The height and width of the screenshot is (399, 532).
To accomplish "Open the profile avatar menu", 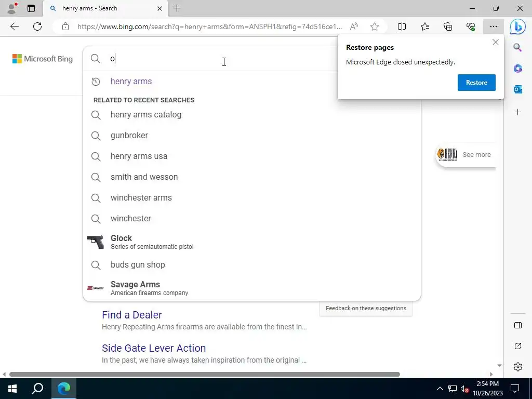I will click(x=12, y=8).
